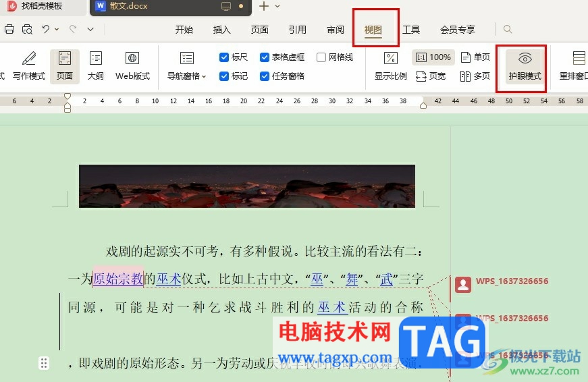Open print preview from the quick toolbar

point(27,29)
